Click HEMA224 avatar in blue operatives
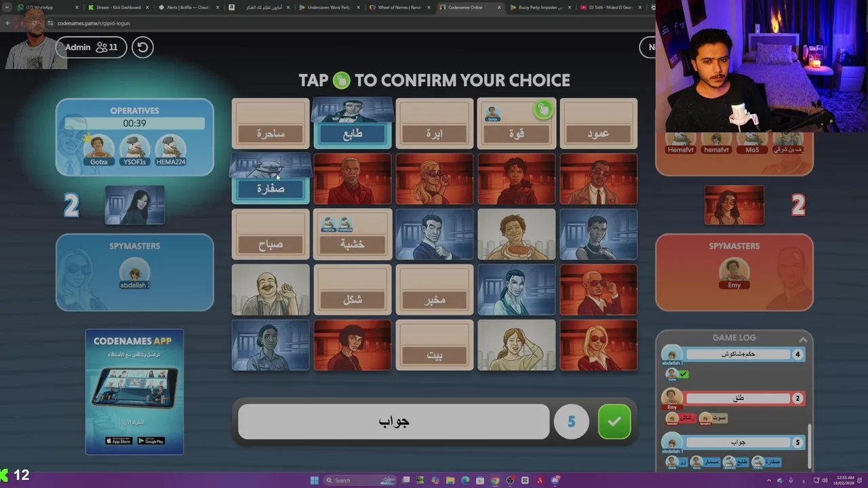868x488 pixels. click(170, 148)
